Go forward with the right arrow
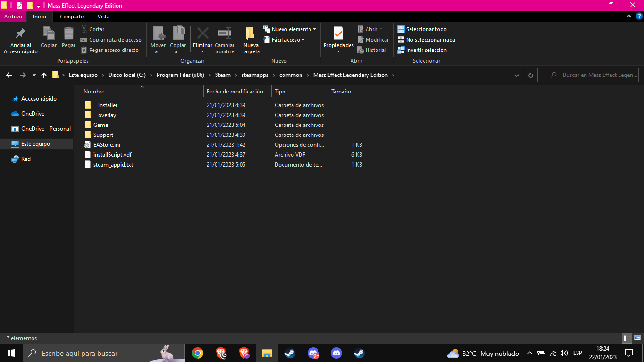Screen dimensions: 644x362 pyautogui.click(x=23, y=75)
